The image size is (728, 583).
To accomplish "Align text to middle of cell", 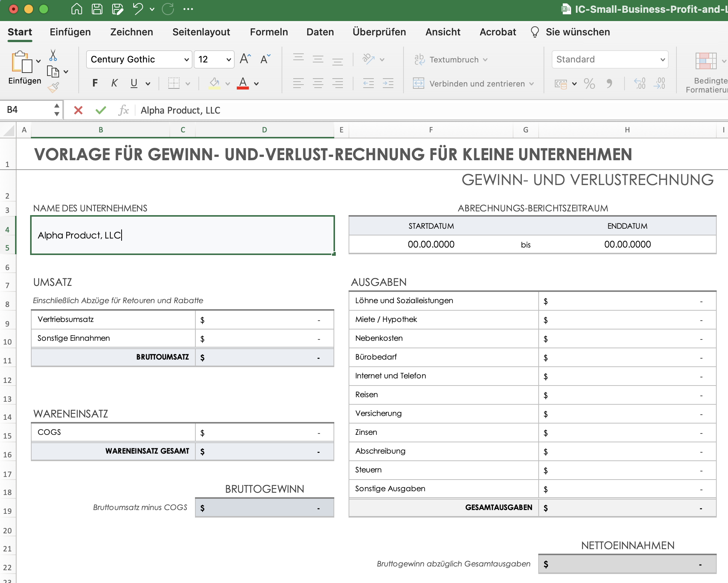I will [318, 59].
